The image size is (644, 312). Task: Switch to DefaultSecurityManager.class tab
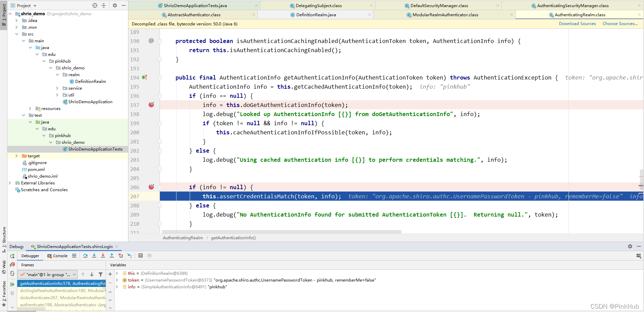pos(439,5)
